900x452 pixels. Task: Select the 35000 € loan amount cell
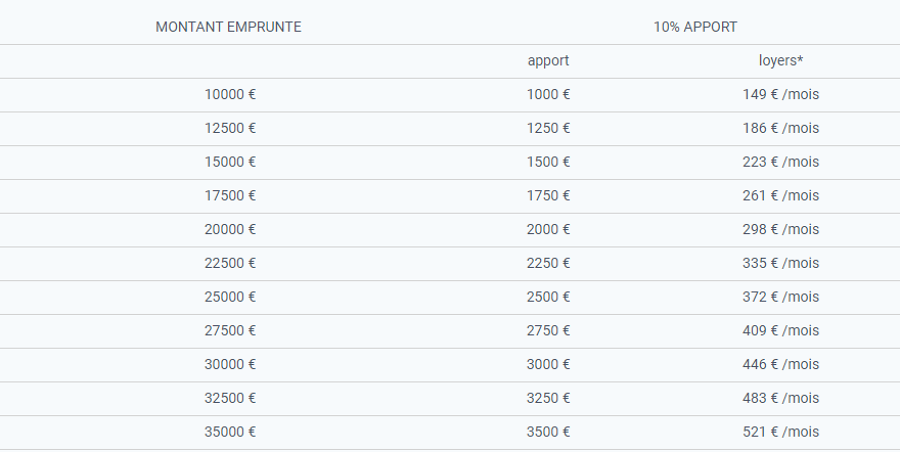[x=230, y=432]
